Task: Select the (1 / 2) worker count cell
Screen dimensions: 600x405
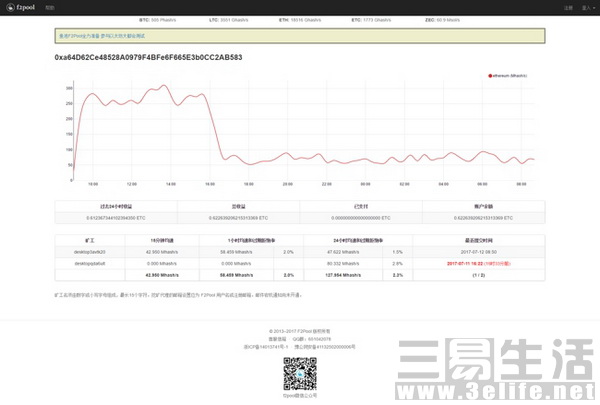Action: (479, 275)
